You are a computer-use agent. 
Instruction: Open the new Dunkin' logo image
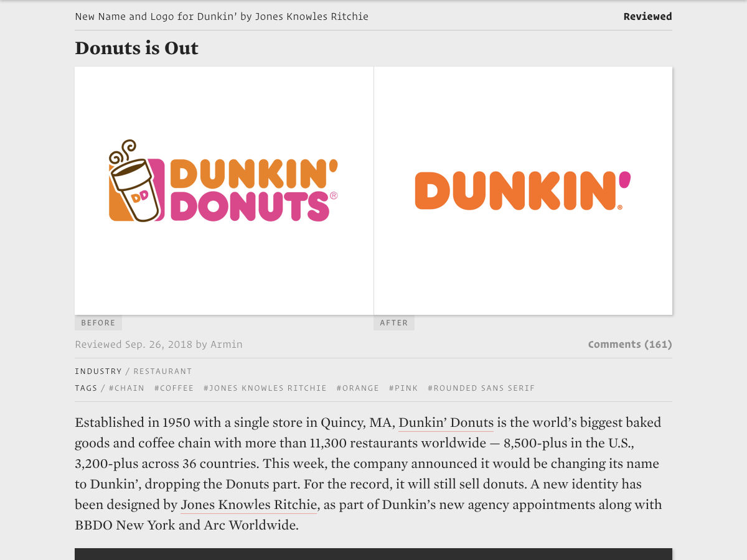tap(523, 190)
